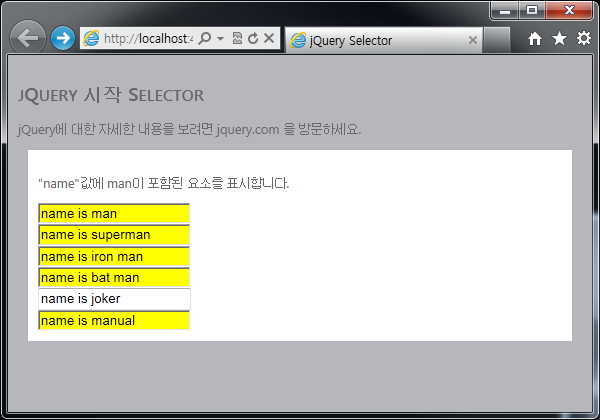Minimize the Internet Explorer window

tap(505, 11)
